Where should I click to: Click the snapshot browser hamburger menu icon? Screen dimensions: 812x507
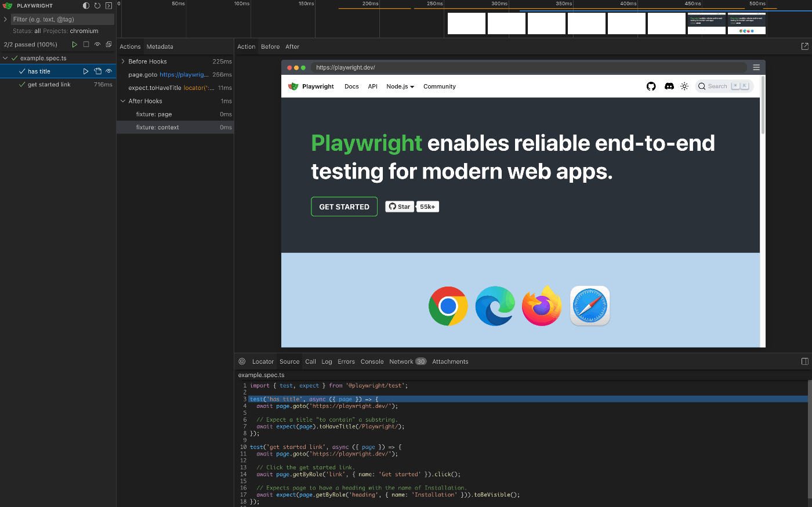pos(756,67)
